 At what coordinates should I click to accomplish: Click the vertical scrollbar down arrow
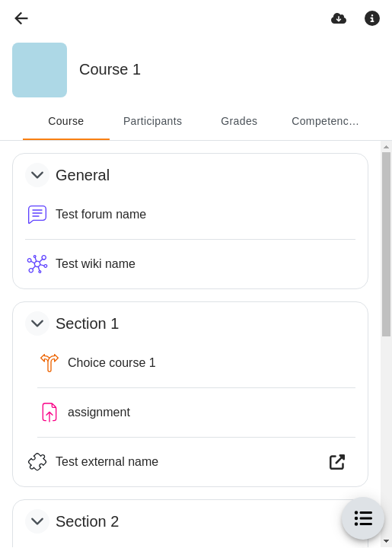coord(386,541)
